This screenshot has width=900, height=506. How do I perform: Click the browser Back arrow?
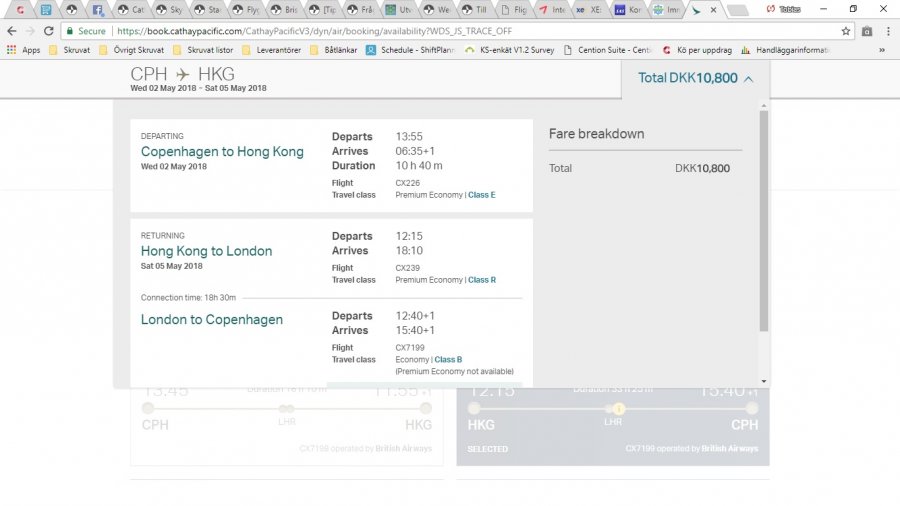[x=11, y=31]
